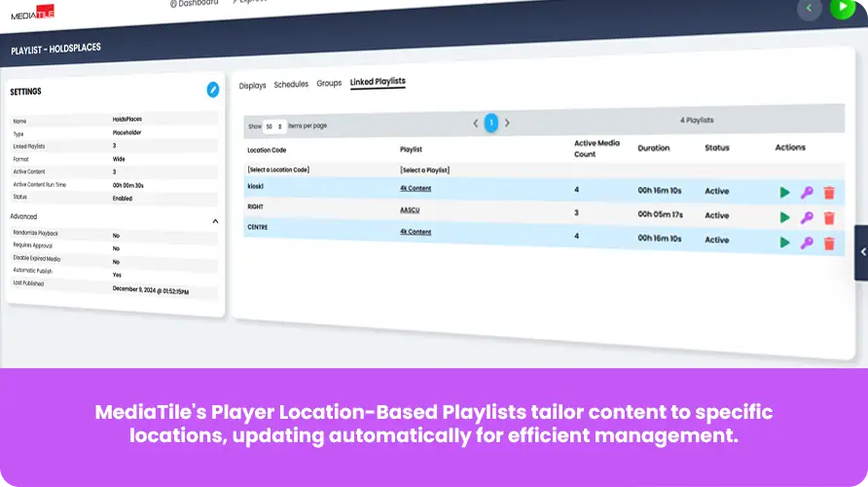Open the items per page dropdown

tap(274, 127)
